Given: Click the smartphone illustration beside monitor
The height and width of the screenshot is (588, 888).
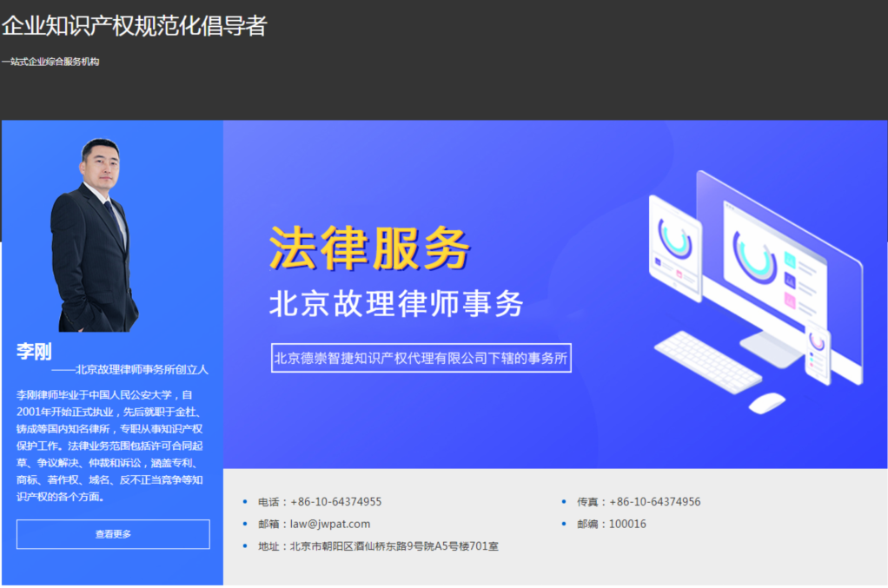Looking at the screenshot, I should tap(817, 353).
